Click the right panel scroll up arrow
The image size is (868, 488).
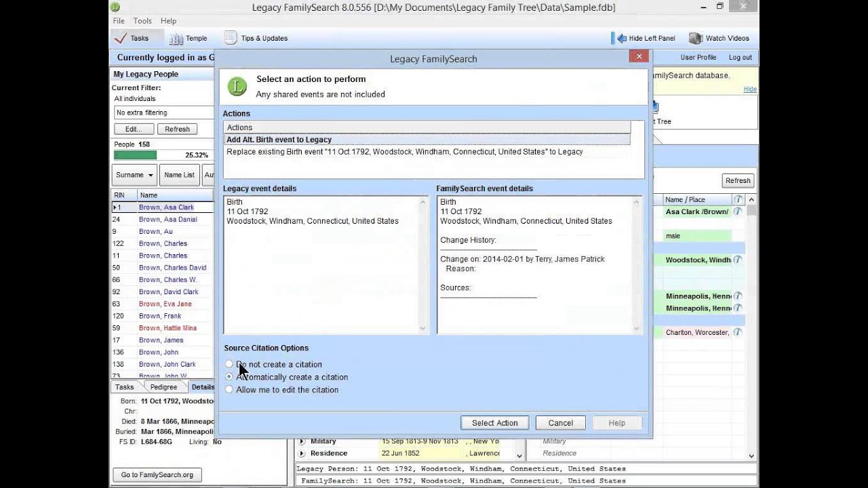pos(751,200)
